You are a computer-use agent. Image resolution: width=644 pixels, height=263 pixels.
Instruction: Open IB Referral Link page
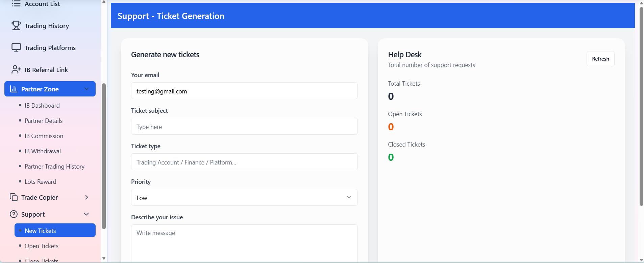click(46, 70)
